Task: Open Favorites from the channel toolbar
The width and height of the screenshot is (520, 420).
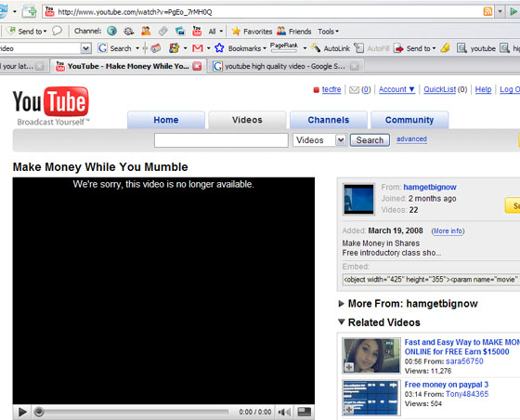Action: point(252,32)
